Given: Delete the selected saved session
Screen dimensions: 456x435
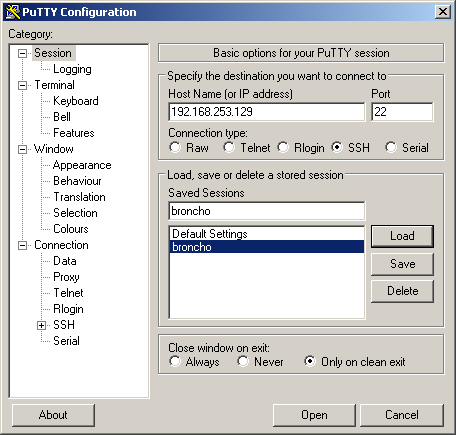Looking at the screenshot, I should (x=402, y=291).
